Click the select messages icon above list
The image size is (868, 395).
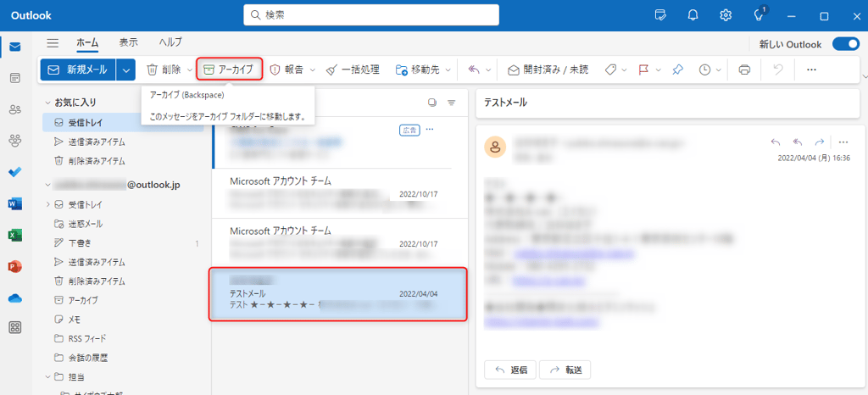(432, 103)
